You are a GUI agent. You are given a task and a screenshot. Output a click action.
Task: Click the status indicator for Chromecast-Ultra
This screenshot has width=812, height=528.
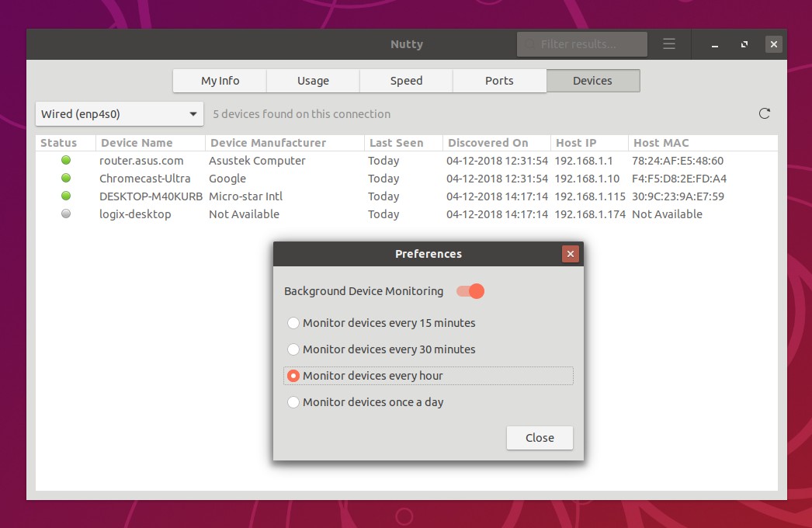click(x=66, y=178)
